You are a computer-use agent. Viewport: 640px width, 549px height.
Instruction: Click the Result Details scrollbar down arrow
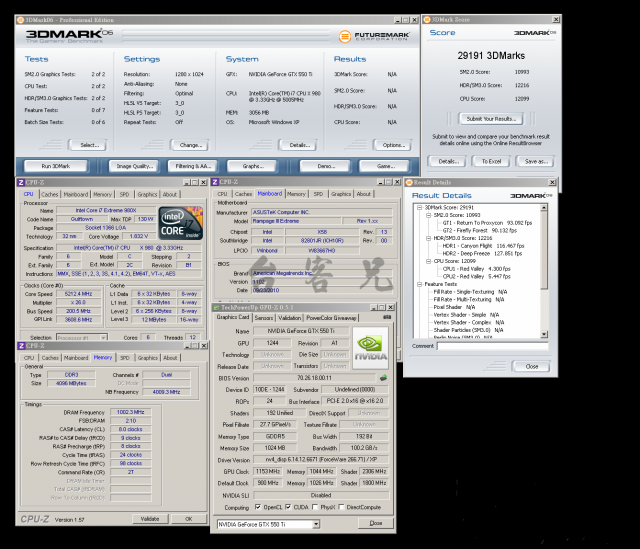click(544, 334)
